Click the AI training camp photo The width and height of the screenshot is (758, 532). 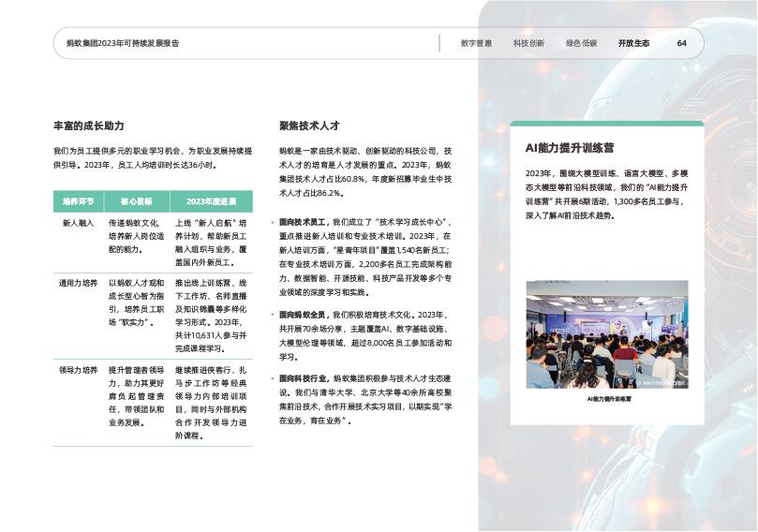(606, 334)
